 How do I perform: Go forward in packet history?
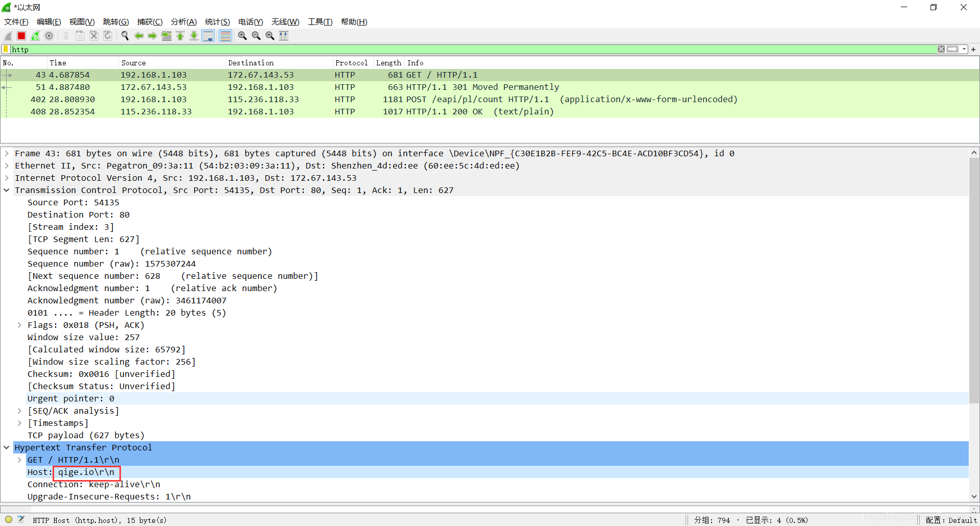153,36
